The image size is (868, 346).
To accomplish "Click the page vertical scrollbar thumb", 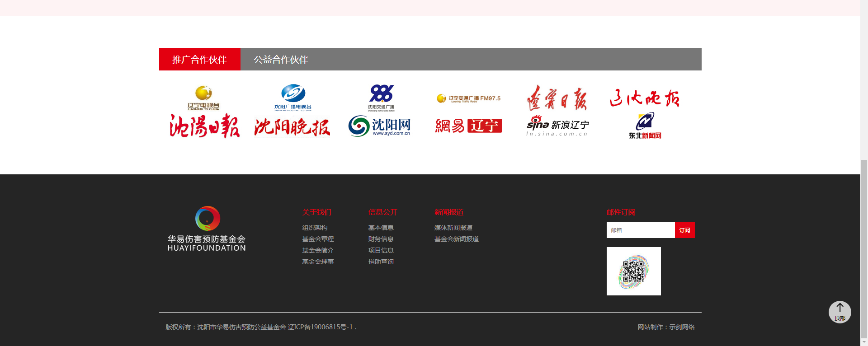I will tap(864, 248).
